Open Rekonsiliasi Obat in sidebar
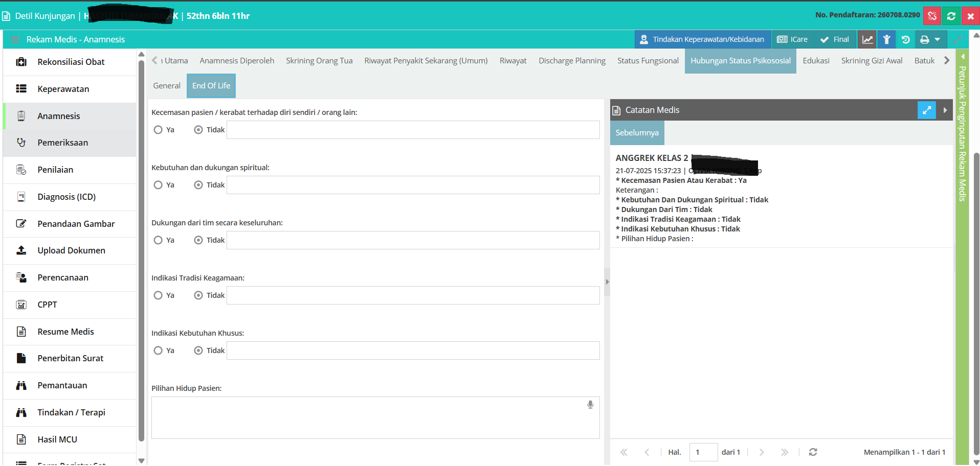This screenshot has width=980, height=466. (70, 62)
